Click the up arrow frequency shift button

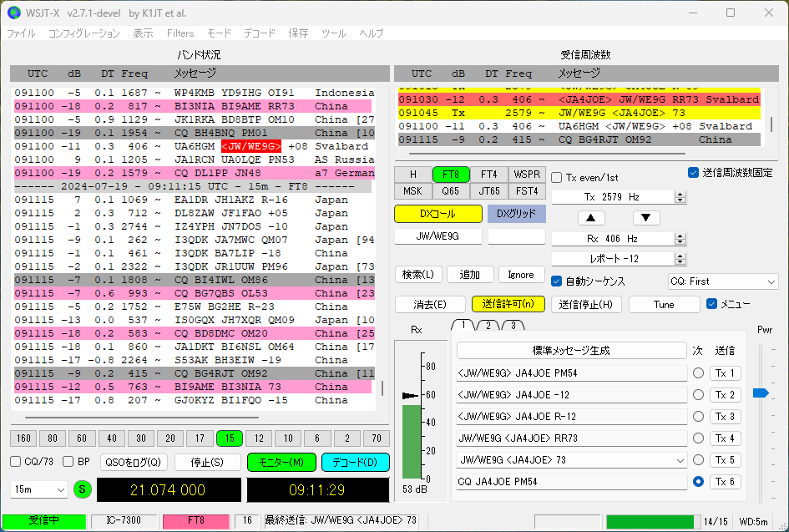tap(591, 218)
